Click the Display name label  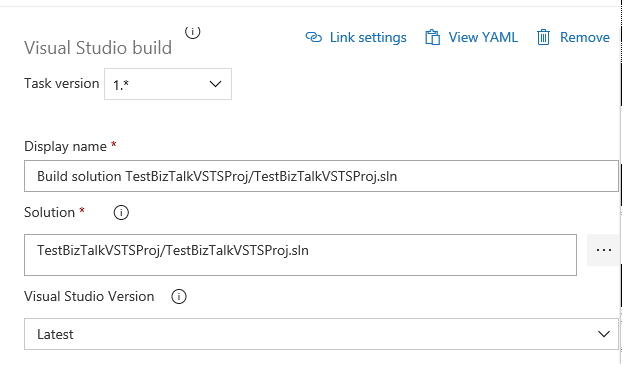tap(65, 146)
